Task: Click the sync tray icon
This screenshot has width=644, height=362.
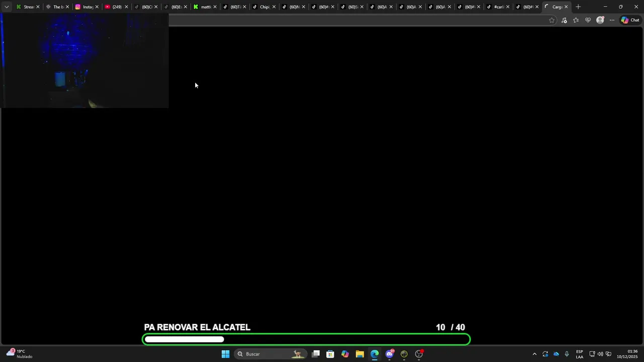Action: (545, 354)
